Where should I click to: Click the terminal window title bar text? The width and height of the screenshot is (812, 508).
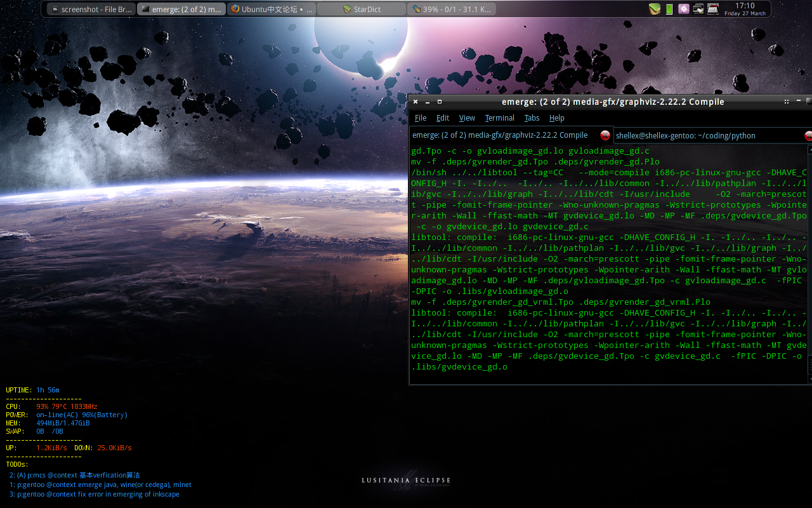click(613, 102)
